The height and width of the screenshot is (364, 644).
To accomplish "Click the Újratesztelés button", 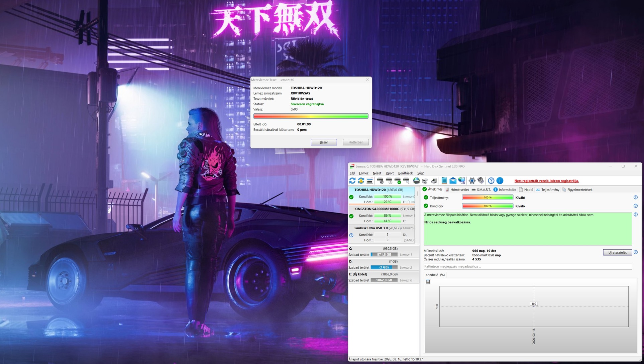I will [x=617, y=252].
